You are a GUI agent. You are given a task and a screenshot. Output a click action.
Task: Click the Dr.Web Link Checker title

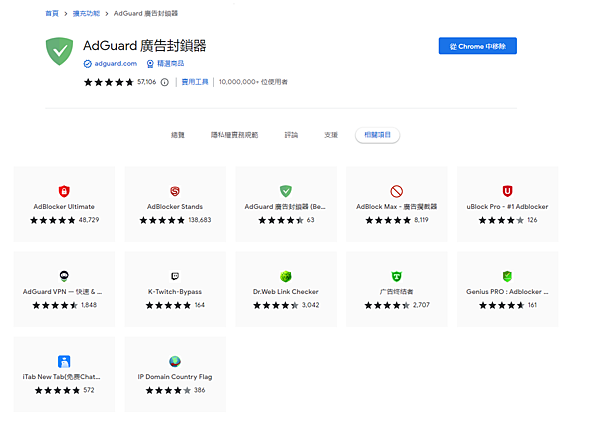tap(286, 292)
